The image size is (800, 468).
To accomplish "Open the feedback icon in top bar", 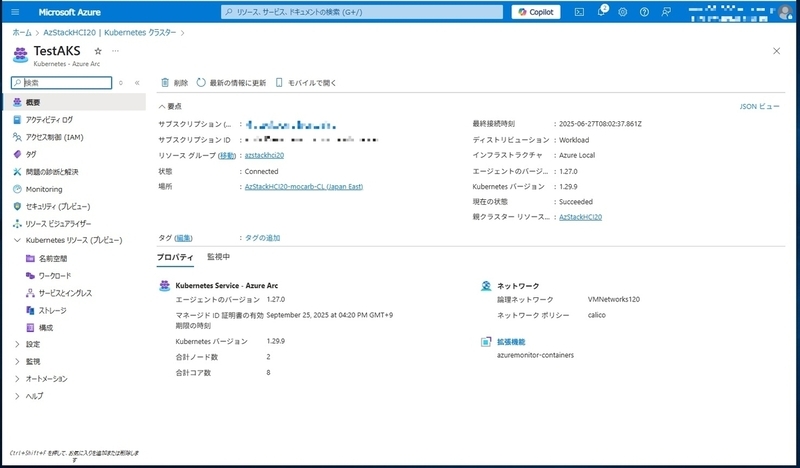I will 666,12.
